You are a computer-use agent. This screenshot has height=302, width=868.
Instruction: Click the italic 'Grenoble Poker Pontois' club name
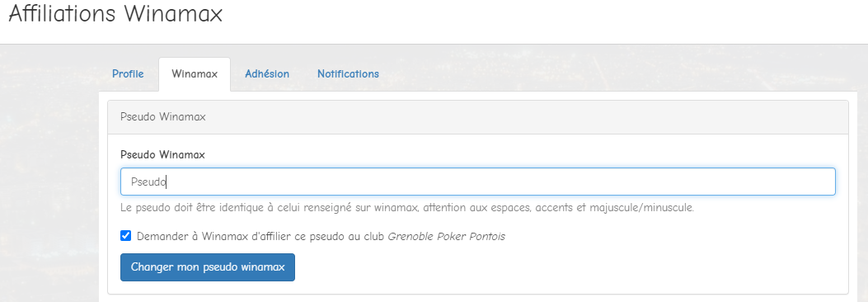(x=446, y=237)
